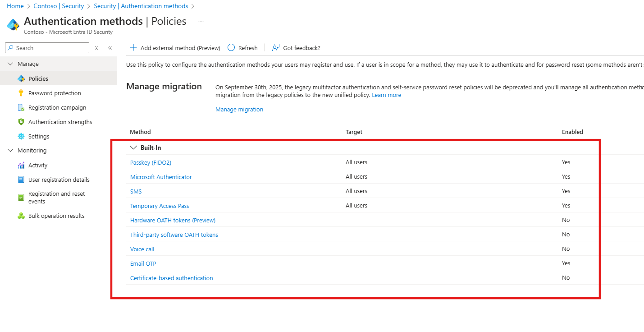Click the Registration and reset events icon
The width and height of the screenshot is (644, 332).
21,198
